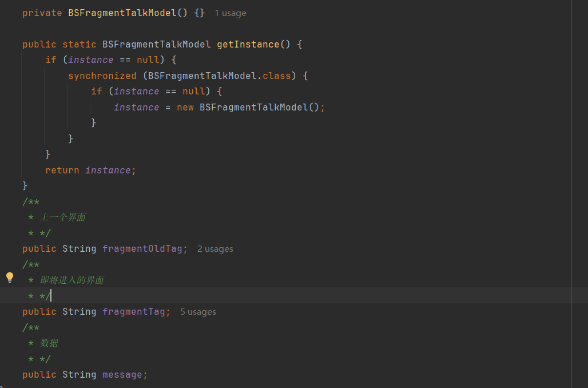Click the synchronized keyword
588x388 pixels.
coord(102,76)
